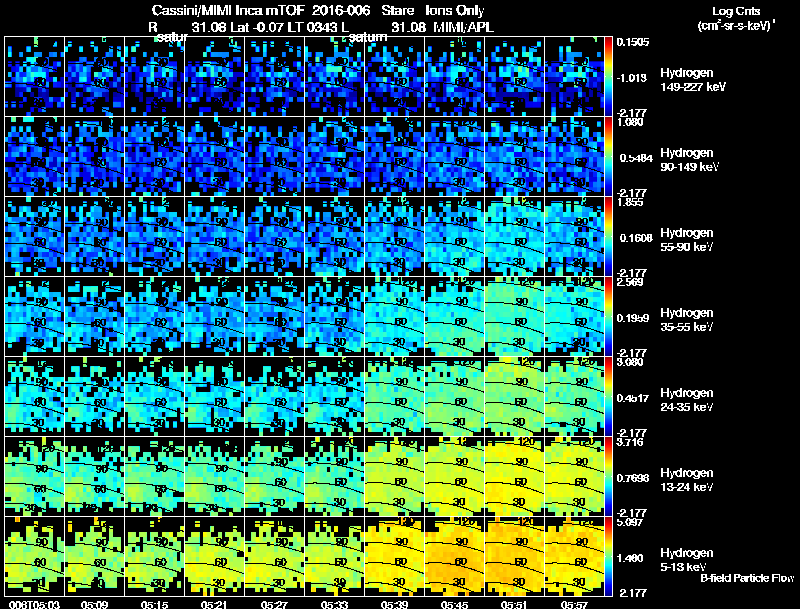Click the 24-35 keV color bar
The height and width of the screenshot is (609, 800).
pos(608,397)
